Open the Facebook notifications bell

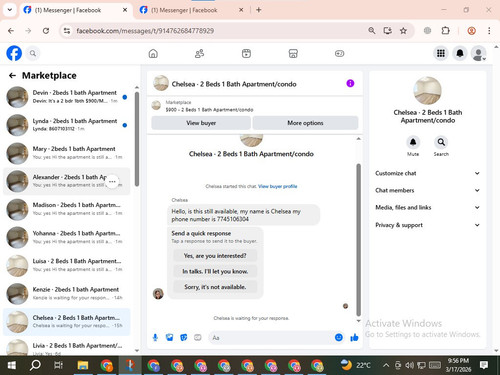(460, 53)
